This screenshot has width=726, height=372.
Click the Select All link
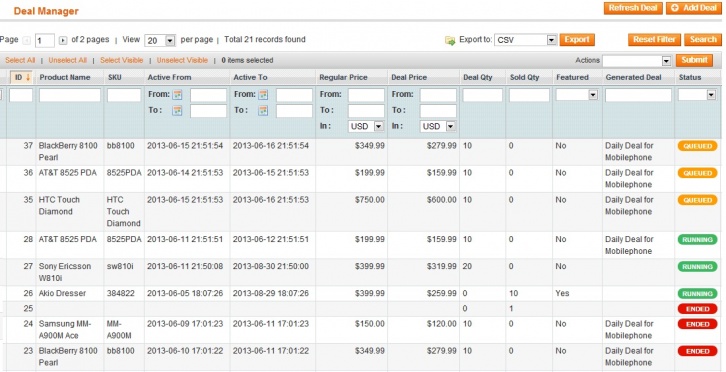20,60
